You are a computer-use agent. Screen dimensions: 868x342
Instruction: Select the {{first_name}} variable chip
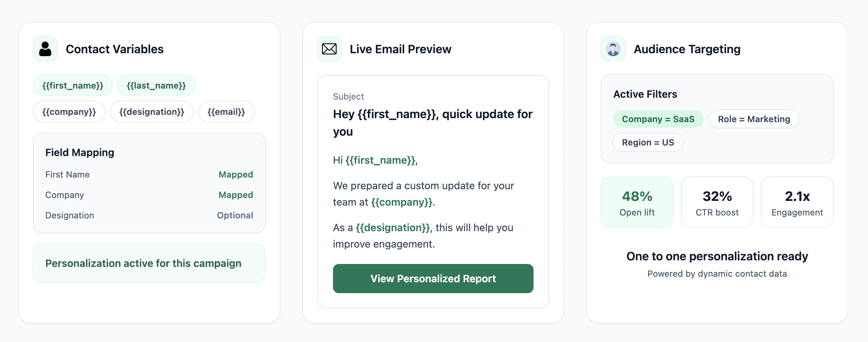73,85
